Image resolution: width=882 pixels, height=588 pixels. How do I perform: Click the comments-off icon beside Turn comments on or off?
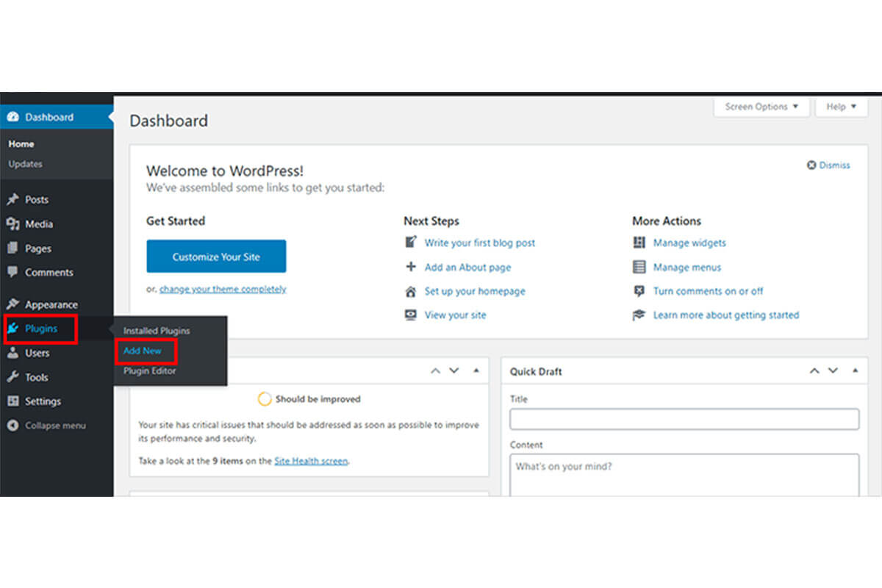click(639, 291)
